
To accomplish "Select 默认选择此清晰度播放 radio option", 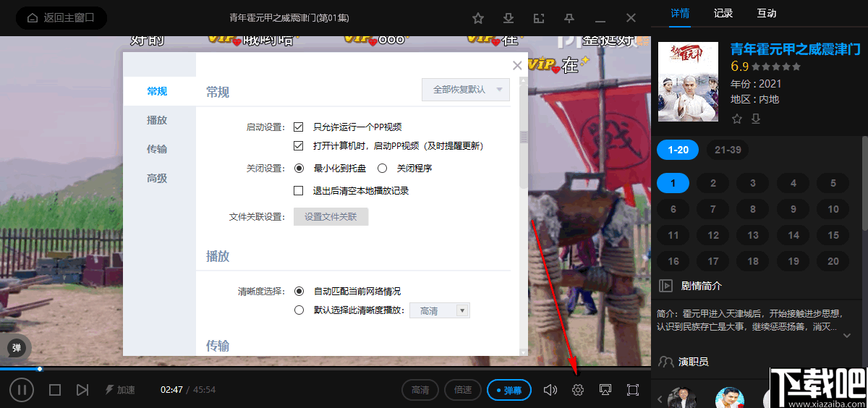I will [x=299, y=310].
